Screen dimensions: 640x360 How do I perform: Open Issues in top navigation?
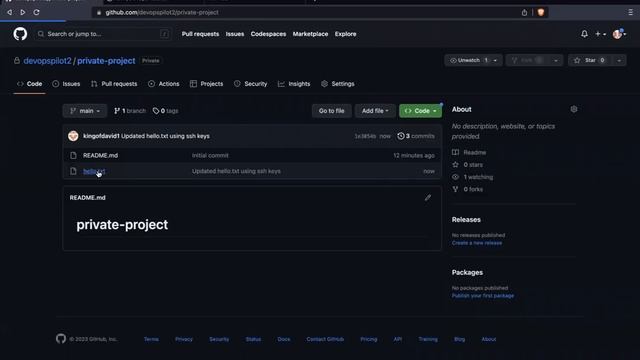[x=235, y=34]
